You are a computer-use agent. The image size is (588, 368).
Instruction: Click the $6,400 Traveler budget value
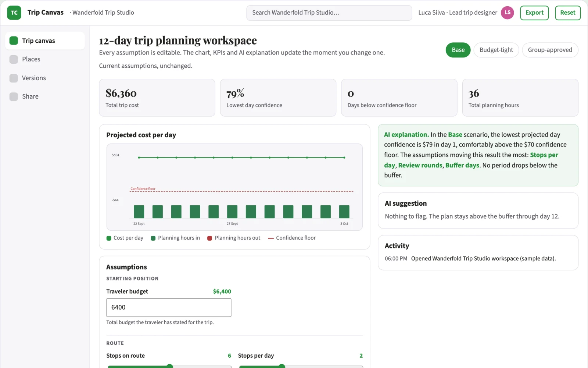pos(222,291)
